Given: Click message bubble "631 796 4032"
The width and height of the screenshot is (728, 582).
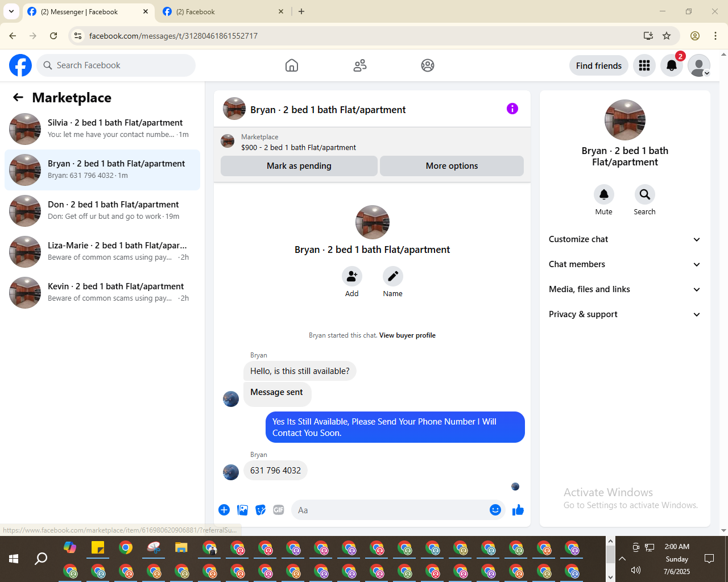Looking at the screenshot, I should tap(275, 471).
